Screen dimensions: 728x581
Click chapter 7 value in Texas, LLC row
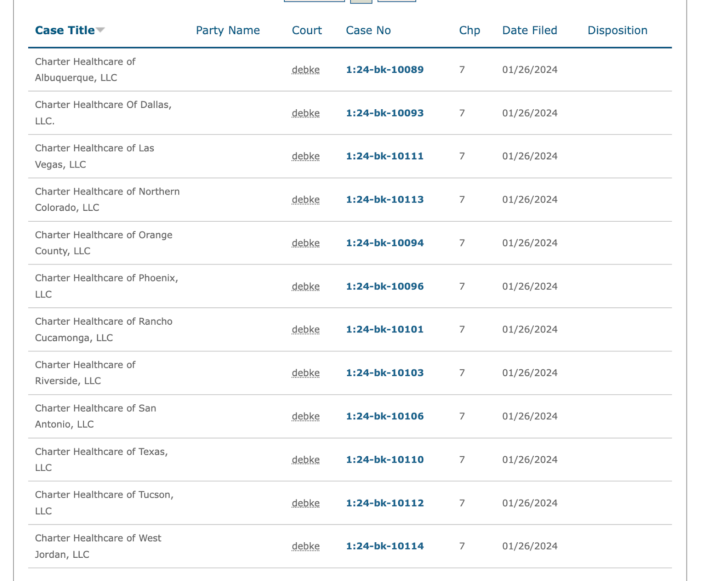tap(462, 460)
